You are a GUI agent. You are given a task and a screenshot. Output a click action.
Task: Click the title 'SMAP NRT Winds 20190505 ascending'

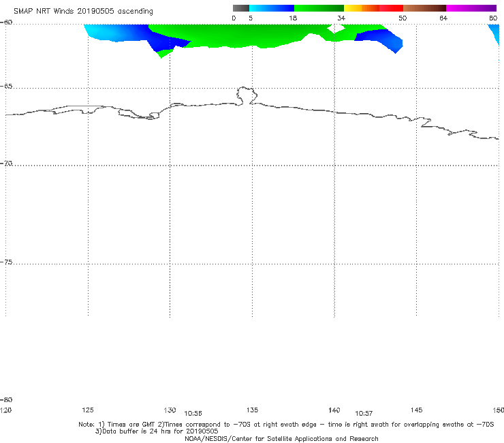[83, 11]
